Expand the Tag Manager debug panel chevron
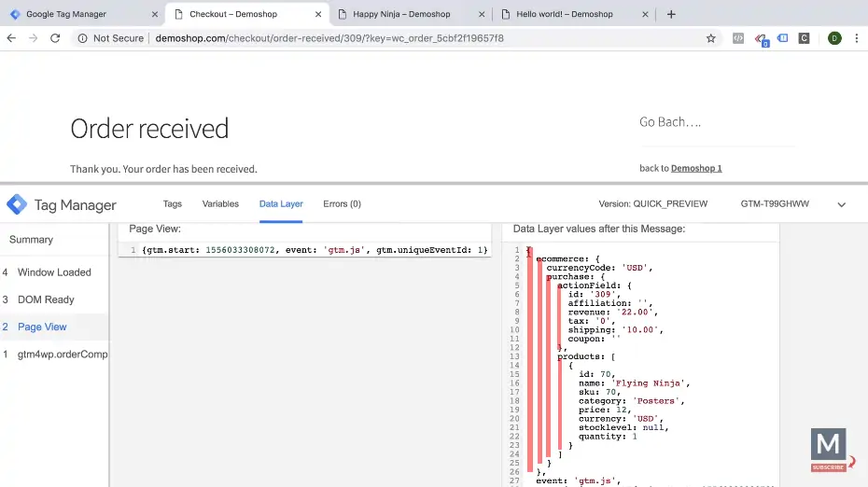The height and width of the screenshot is (487, 868). point(841,204)
